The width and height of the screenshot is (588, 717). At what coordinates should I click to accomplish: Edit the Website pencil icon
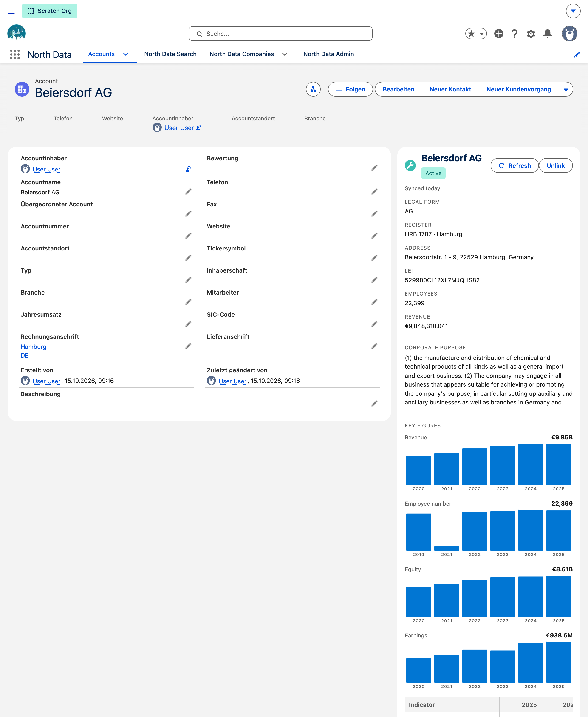374,236
